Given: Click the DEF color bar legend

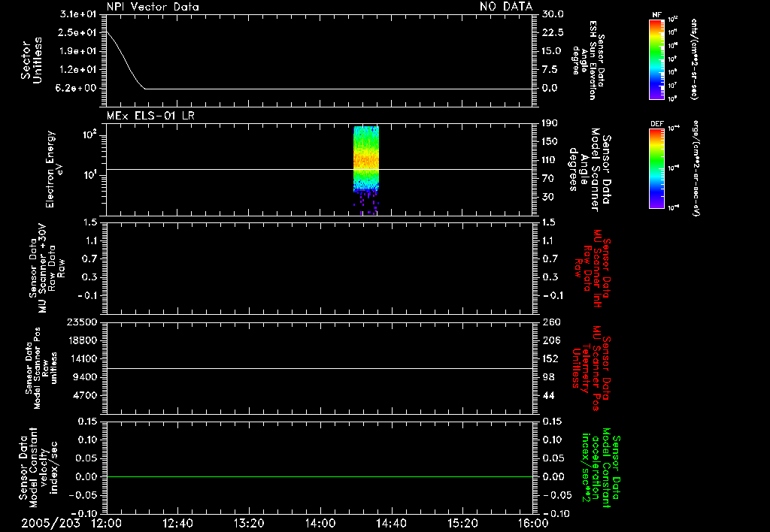Looking at the screenshot, I should [x=656, y=168].
